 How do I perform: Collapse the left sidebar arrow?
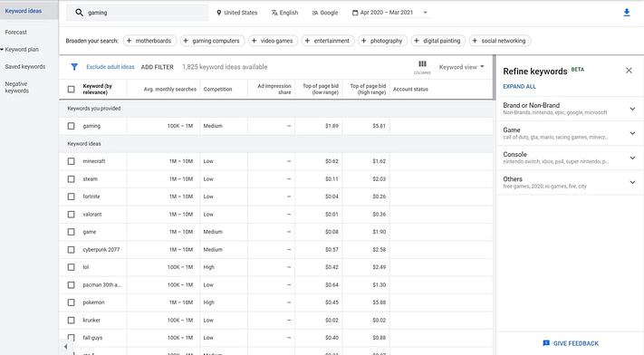click(66, 347)
